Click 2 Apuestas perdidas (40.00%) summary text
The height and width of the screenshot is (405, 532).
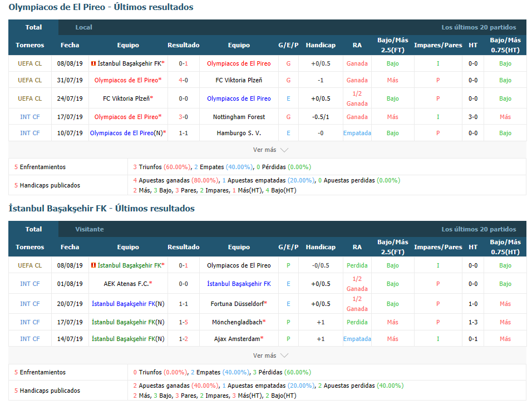tap(361, 386)
